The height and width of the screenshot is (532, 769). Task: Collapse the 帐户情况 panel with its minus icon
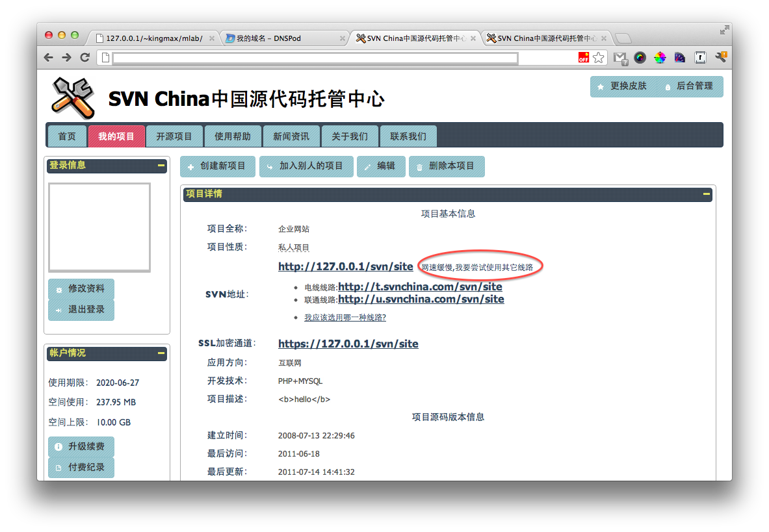coord(161,353)
